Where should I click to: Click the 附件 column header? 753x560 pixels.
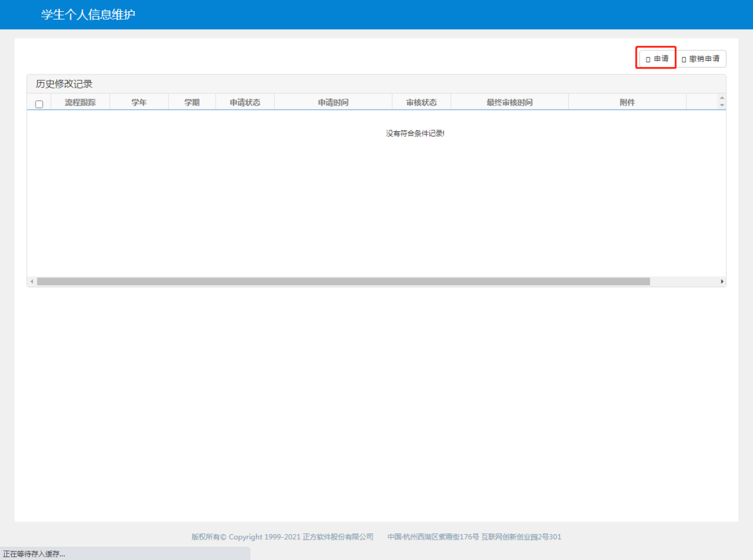(627, 103)
